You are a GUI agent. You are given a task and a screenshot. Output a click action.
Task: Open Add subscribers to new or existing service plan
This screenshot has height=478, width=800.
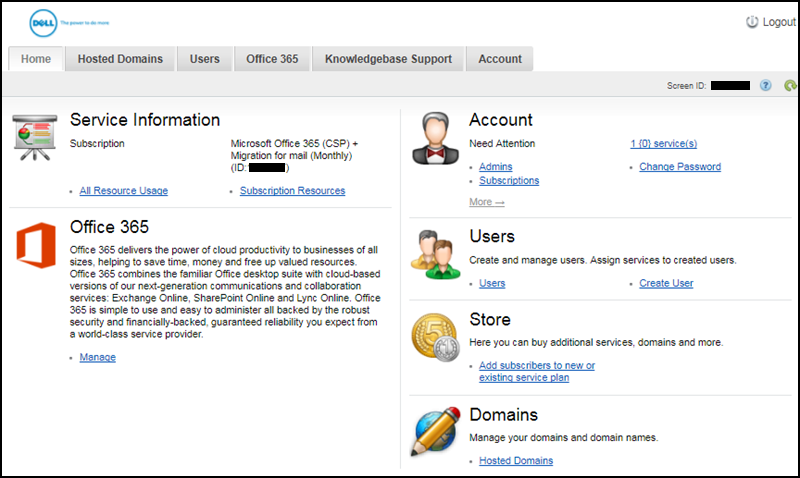tap(536, 371)
